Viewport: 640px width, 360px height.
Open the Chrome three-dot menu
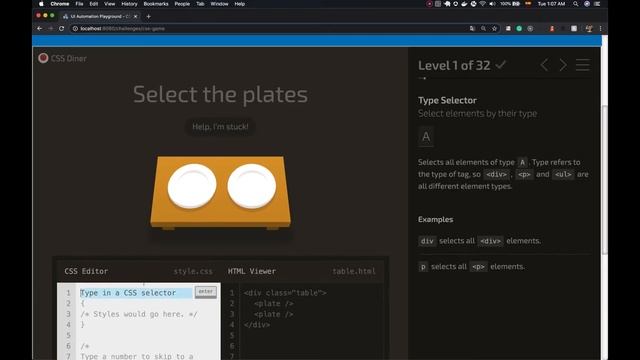tap(600, 29)
